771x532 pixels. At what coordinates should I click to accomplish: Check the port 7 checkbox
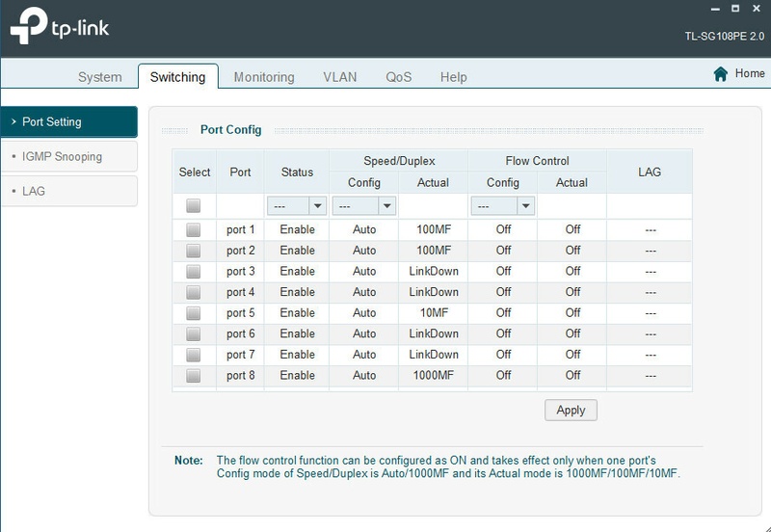pyautogui.click(x=194, y=355)
